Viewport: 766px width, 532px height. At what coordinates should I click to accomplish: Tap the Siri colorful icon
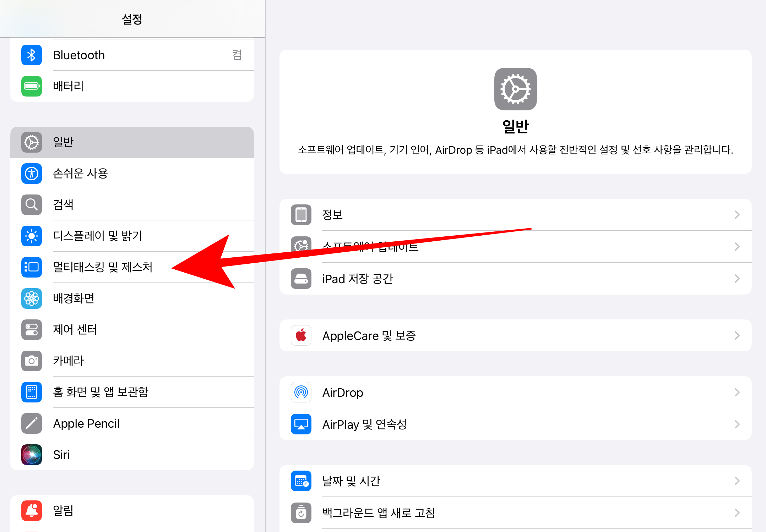(32, 455)
